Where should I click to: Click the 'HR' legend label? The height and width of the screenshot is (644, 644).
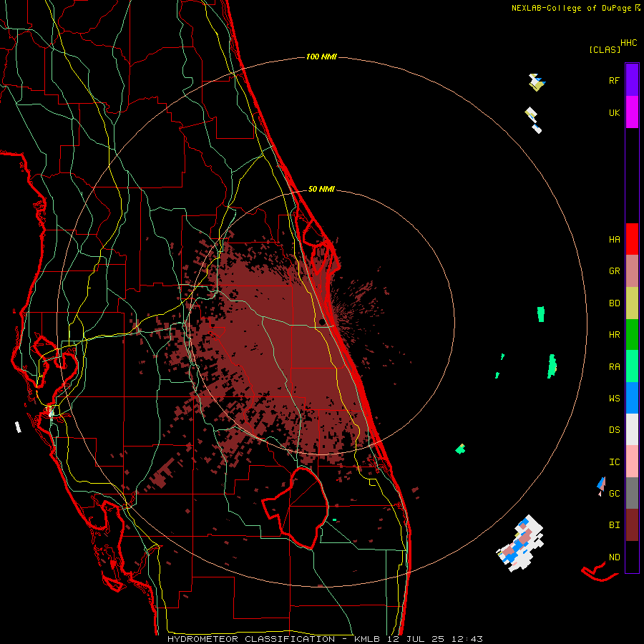[614, 335]
